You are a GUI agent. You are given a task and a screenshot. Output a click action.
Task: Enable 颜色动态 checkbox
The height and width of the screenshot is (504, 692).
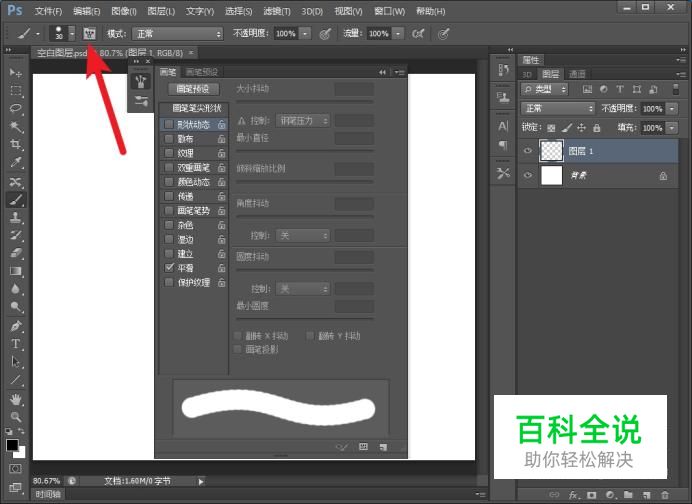point(169,181)
